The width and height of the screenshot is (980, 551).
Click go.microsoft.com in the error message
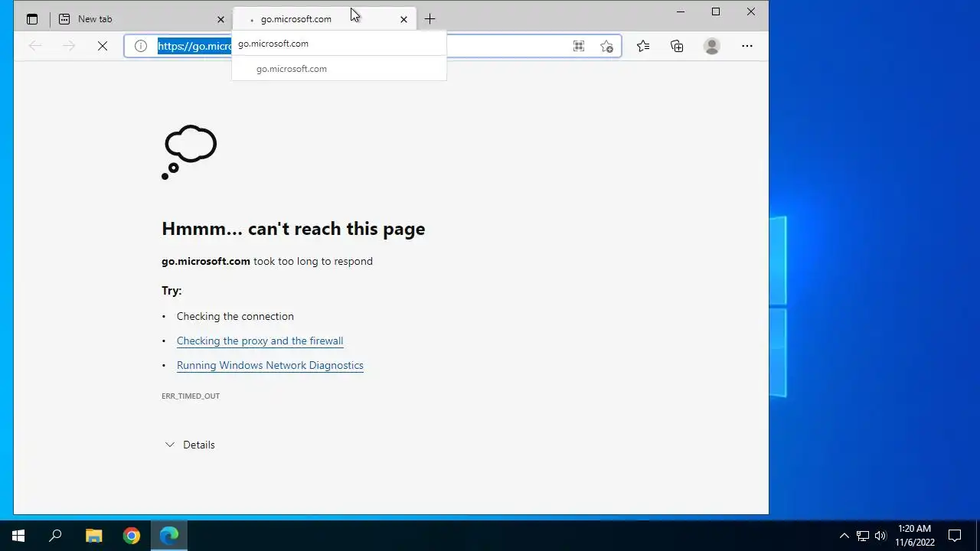[x=206, y=261]
